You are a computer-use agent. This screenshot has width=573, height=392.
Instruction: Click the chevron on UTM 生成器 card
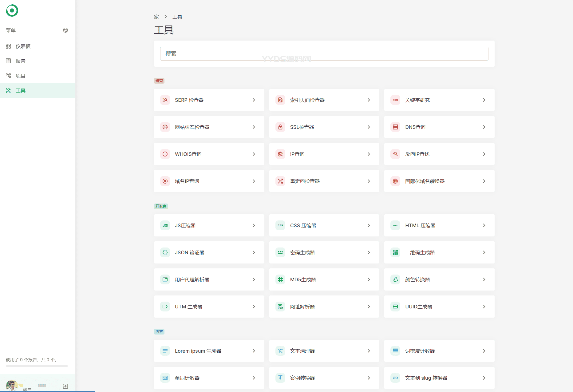click(254, 307)
